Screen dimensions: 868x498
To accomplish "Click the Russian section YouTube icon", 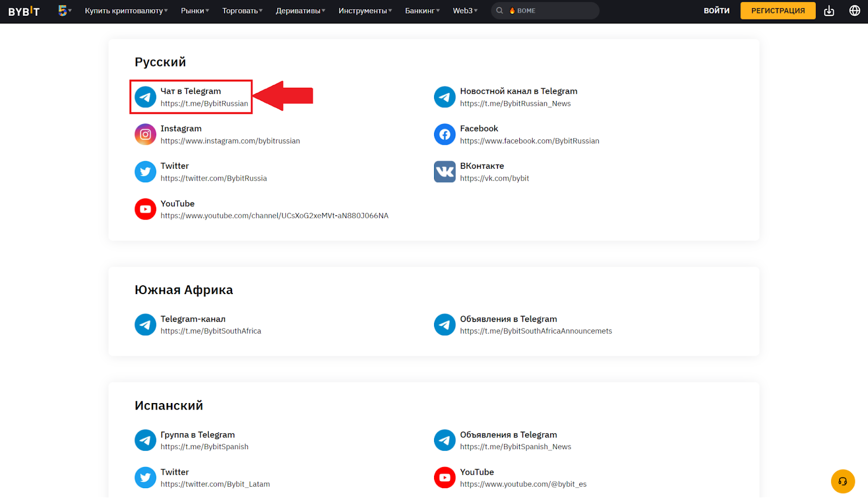I will coord(145,209).
